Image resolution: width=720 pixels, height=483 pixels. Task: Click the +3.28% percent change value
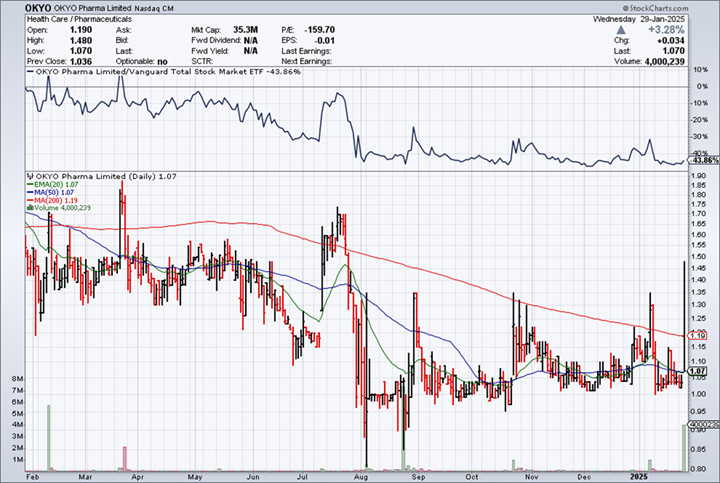tap(666, 30)
